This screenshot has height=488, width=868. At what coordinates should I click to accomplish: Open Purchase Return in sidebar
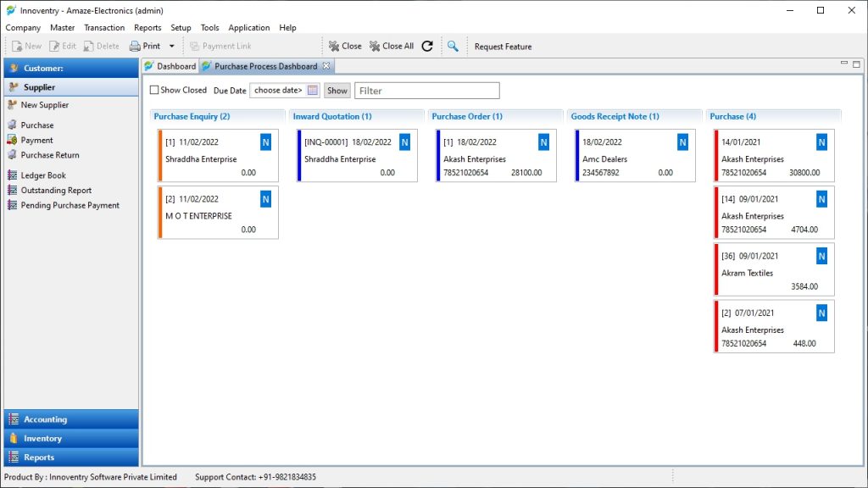point(50,156)
